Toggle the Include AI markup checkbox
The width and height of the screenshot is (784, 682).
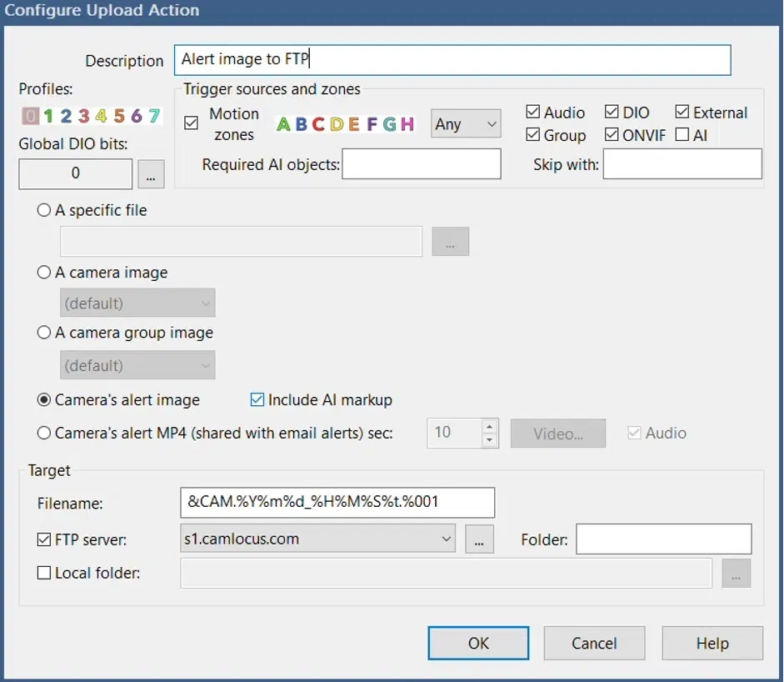pos(257,399)
